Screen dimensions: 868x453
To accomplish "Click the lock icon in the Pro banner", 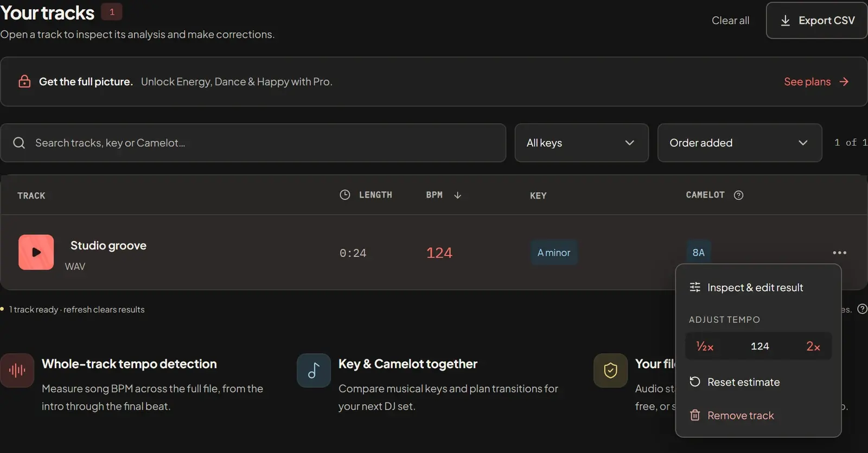I will coord(24,81).
